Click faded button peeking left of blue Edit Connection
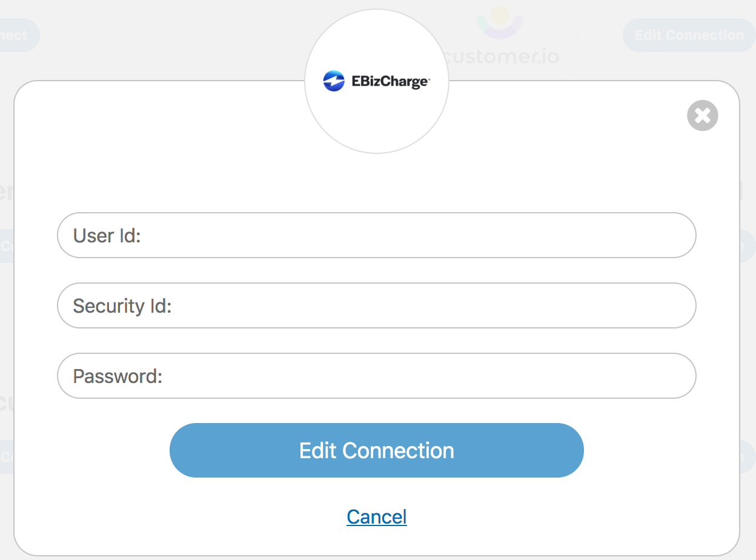756x560 pixels. click(x=7, y=456)
